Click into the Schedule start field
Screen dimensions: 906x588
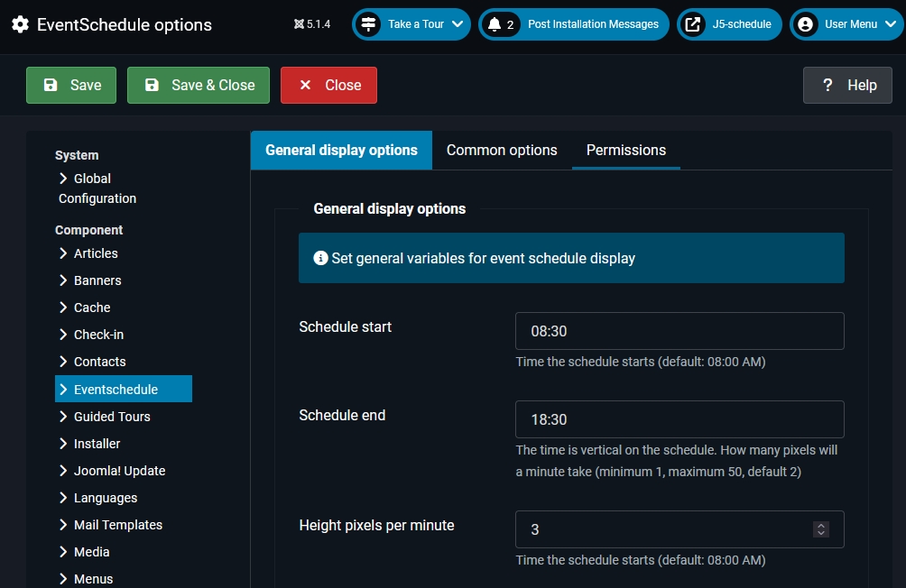pos(679,331)
